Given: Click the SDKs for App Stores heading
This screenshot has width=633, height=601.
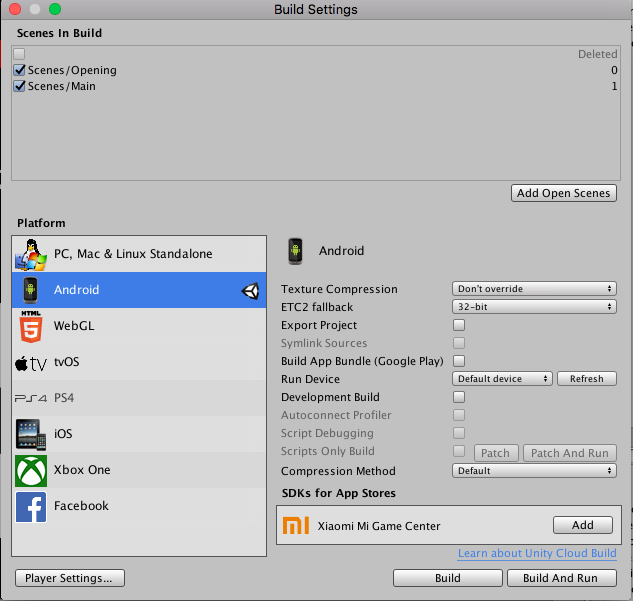Looking at the screenshot, I should pyautogui.click(x=338, y=493).
